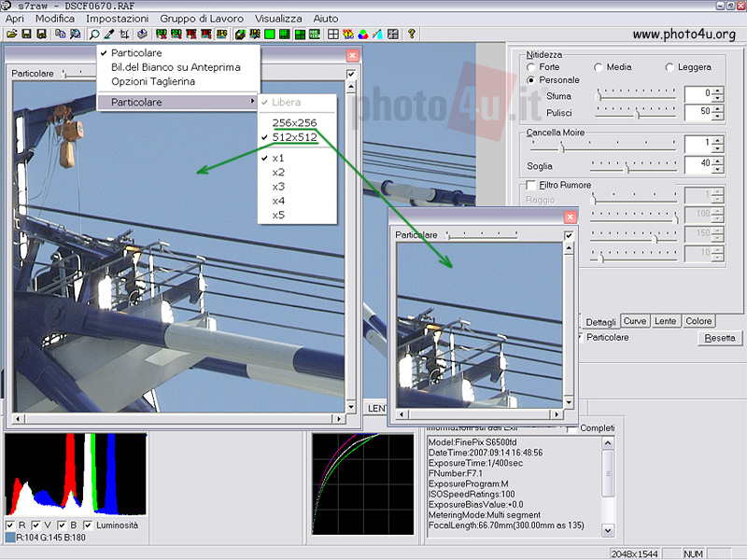
Task: Click the TIF 8 export icon
Action: click(x=205, y=34)
